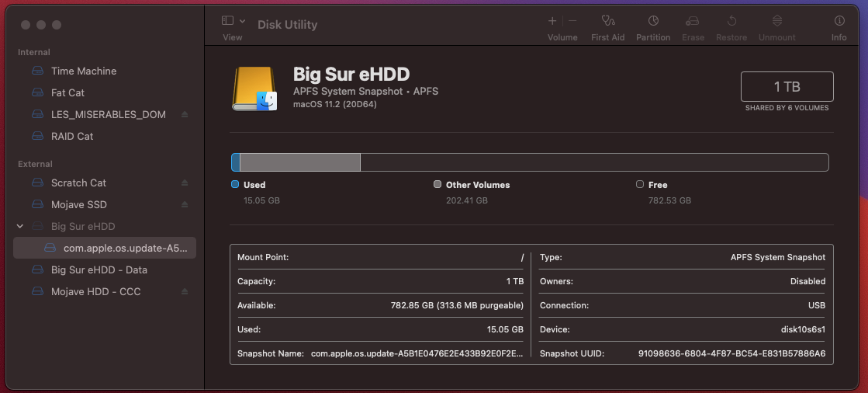Click the Internal section header

34,52
